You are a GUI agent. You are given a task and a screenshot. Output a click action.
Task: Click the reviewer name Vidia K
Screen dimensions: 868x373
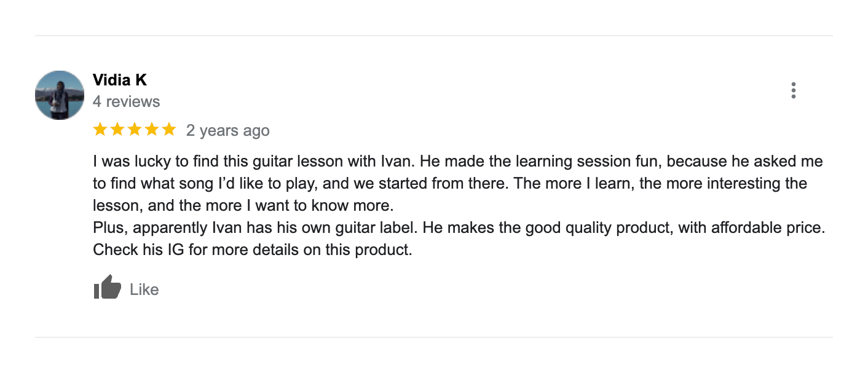point(119,80)
